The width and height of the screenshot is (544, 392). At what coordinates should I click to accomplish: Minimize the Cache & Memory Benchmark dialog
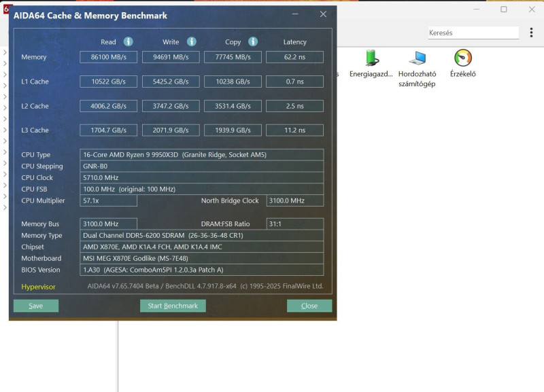[295, 14]
